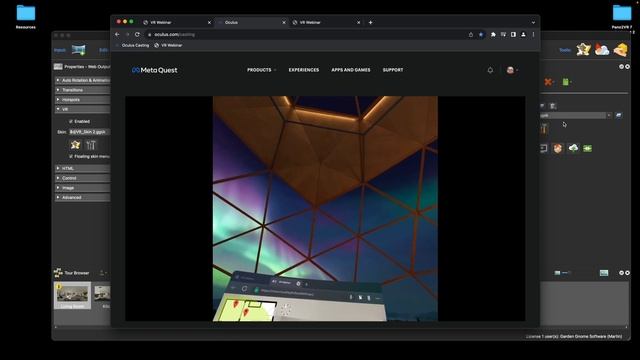Screen dimensions: 640x360
Task: Select the second panorama thumbnail in Tour Browser
Action: (102, 295)
